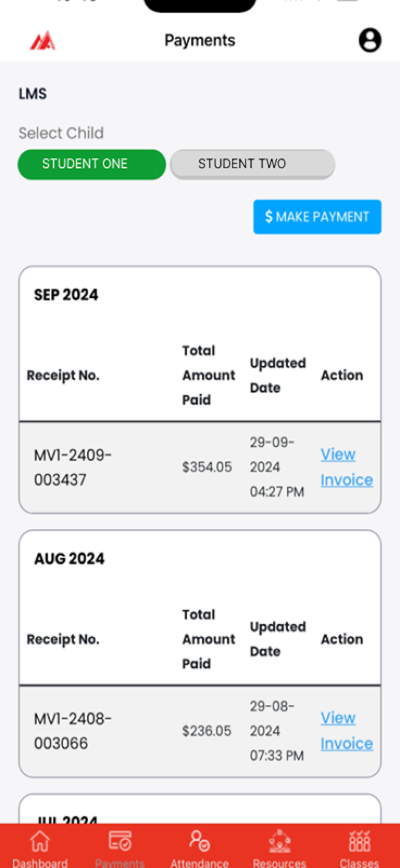Open Dashboard house icon in bottom bar
The height and width of the screenshot is (868, 400).
click(x=40, y=841)
